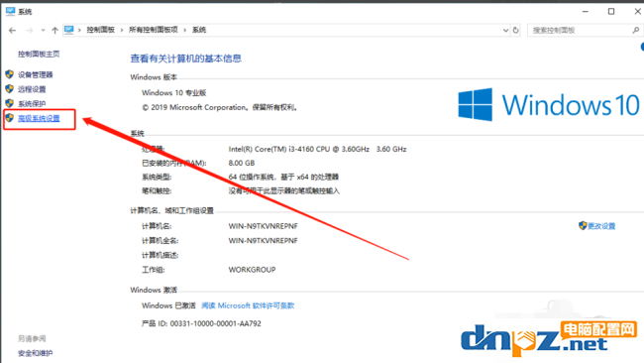This screenshot has height=363, width=644.
Task: Click the refresh button in address bar
Action: pyautogui.click(x=516, y=30)
